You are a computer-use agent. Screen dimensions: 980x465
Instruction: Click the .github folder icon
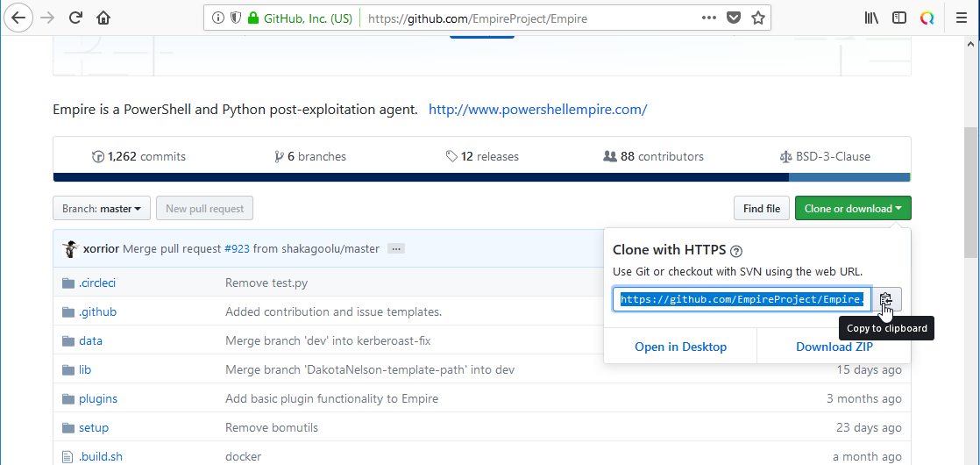(x=68, y=312)
